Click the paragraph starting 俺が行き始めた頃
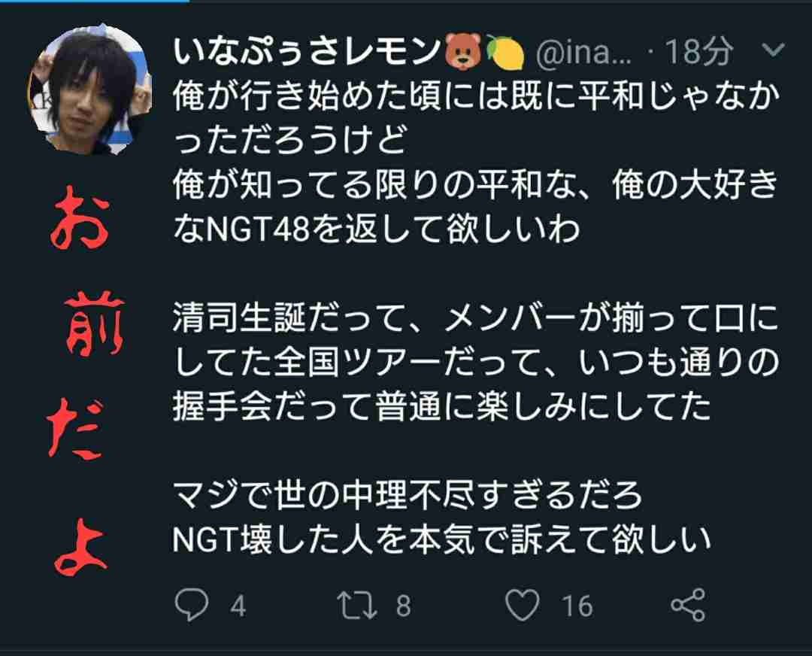 (476, 162)
